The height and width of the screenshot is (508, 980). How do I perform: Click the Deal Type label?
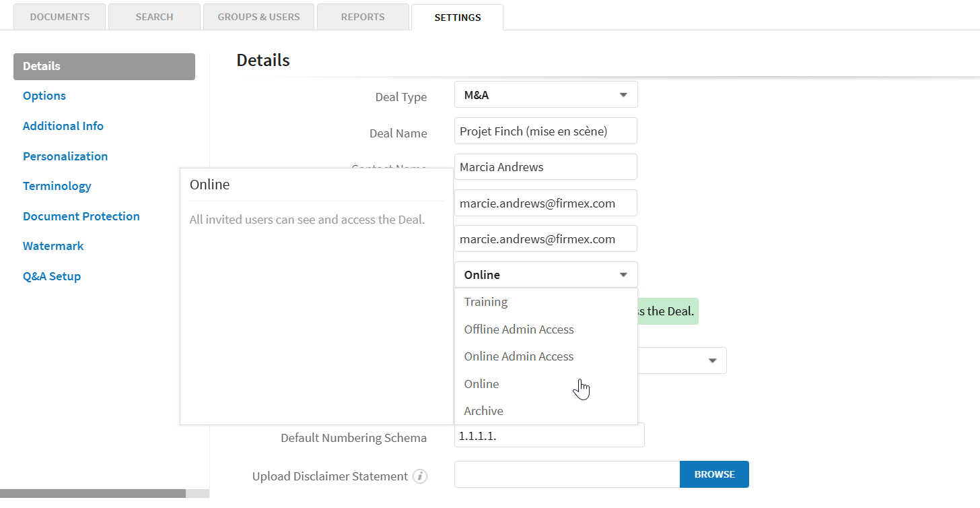[x=401, y=97]
